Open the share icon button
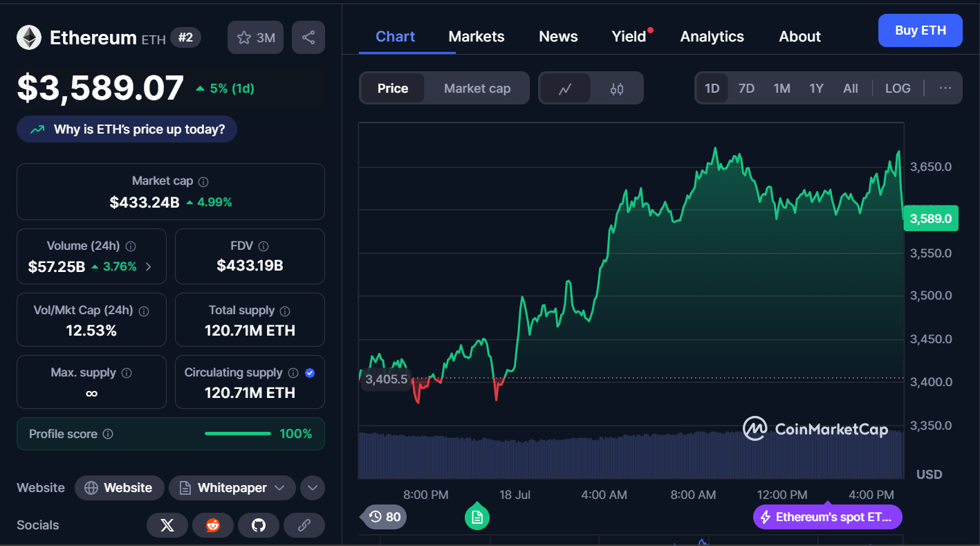980x546 pixels. coord(308,37)
